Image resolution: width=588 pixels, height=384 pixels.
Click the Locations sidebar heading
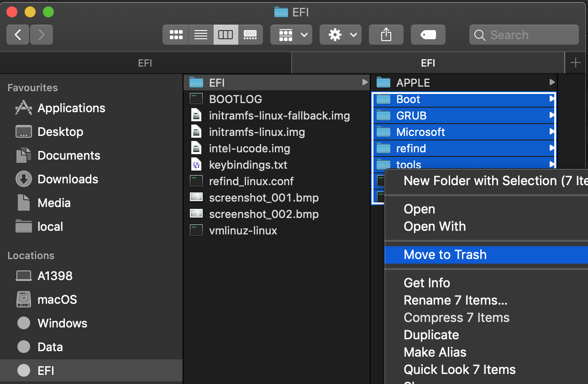coord(31,255)
